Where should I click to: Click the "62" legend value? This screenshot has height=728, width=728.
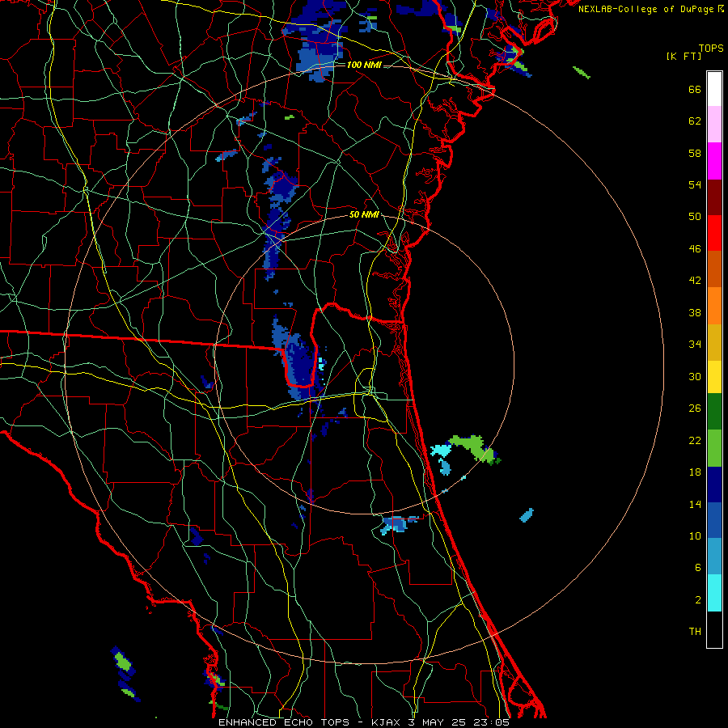point(695,121)
